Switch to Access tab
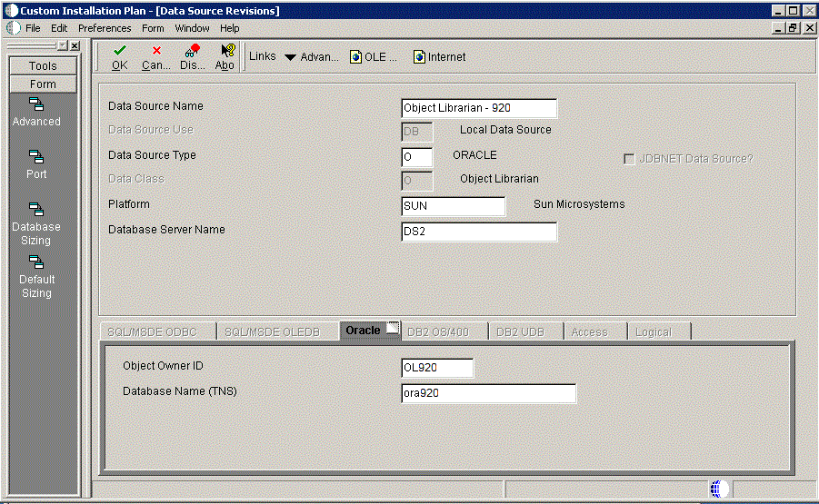819x504 pixels. point(595,331)
